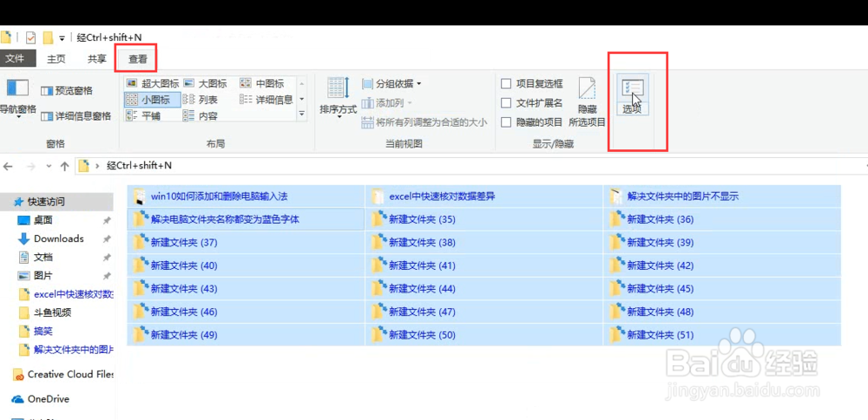Select folder 新建文件夹 (46)
Viewport: 868px width, 420px height.
(246, 312)
